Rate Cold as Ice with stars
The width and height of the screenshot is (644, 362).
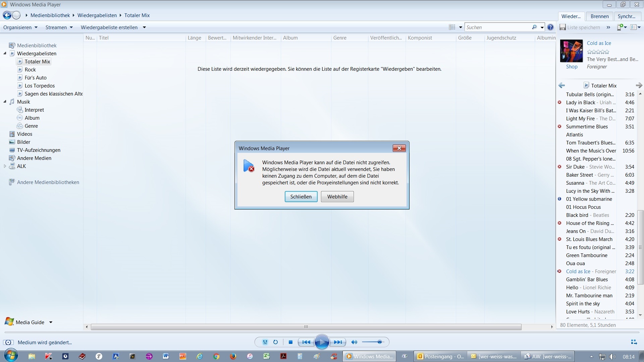tap(598, 52)
